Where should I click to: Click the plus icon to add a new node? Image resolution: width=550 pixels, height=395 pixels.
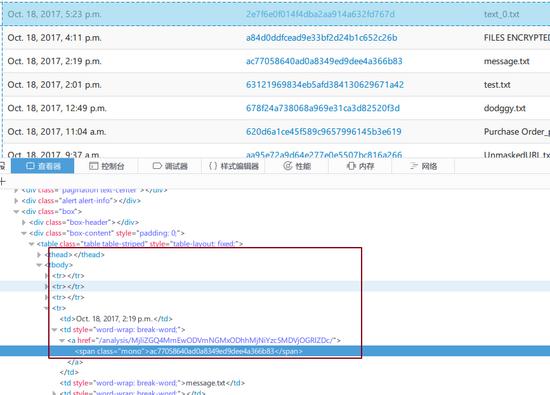pyautogui.click(x=2, y=181)
